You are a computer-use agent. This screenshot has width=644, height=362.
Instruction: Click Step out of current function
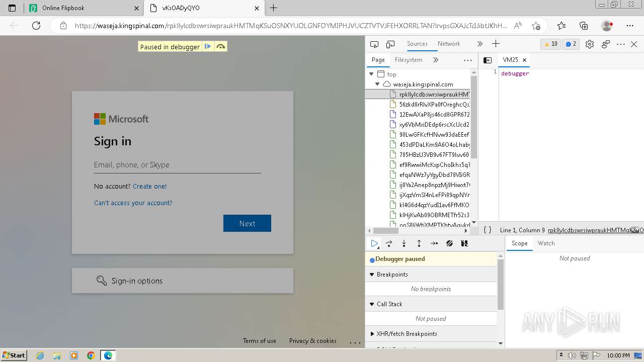click(419, 243)
